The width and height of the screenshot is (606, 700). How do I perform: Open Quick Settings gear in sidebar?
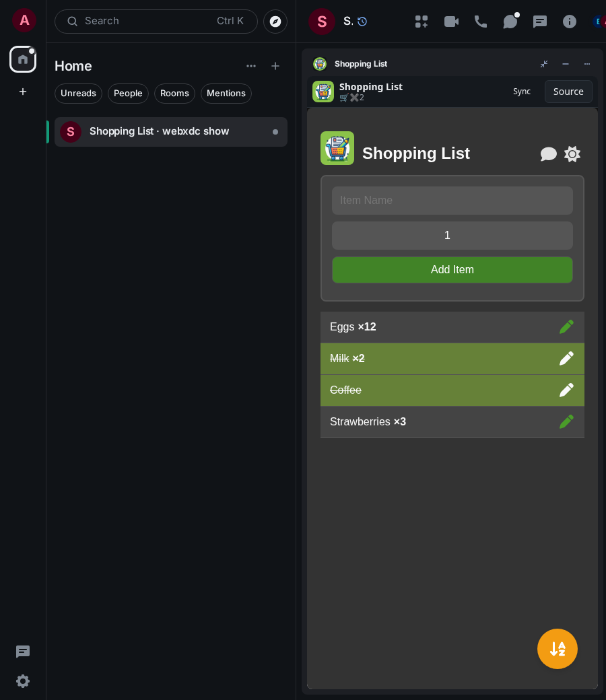[23, 681]
